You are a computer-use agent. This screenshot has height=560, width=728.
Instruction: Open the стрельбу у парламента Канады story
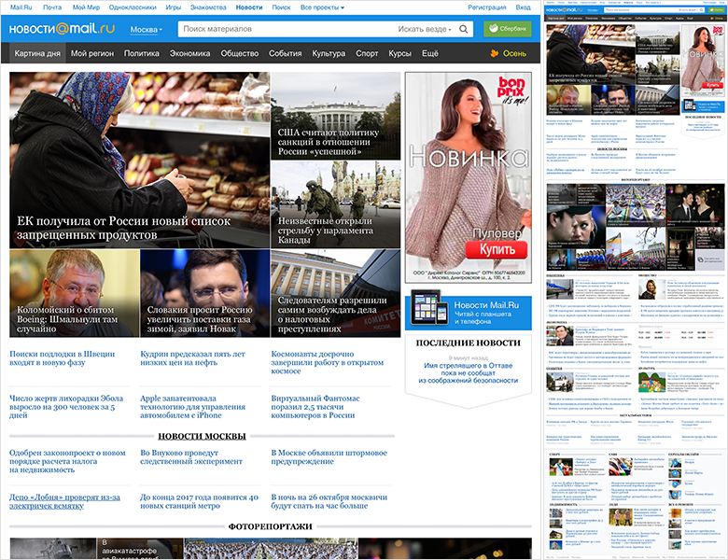[x=335, y=204]
